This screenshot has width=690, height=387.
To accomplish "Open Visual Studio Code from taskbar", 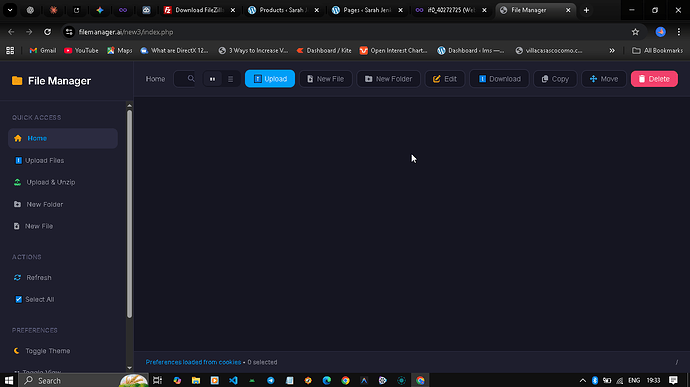I will coord(233,380).
